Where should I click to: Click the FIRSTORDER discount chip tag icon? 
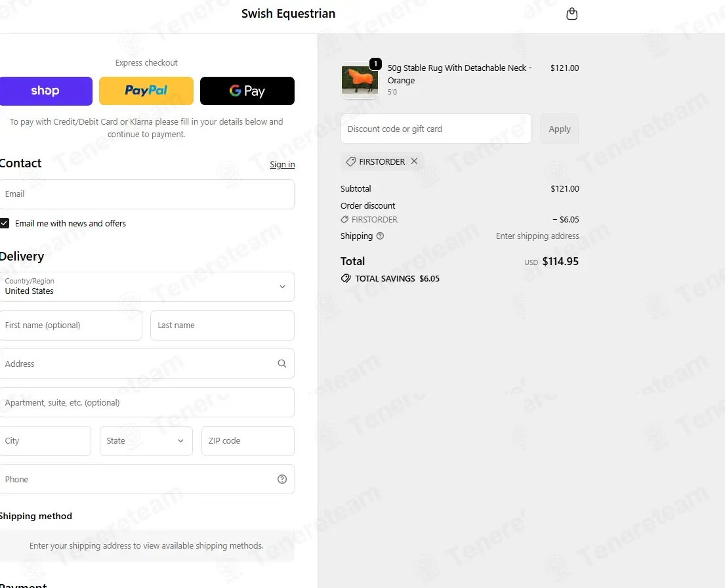click(x=351, y=161)
